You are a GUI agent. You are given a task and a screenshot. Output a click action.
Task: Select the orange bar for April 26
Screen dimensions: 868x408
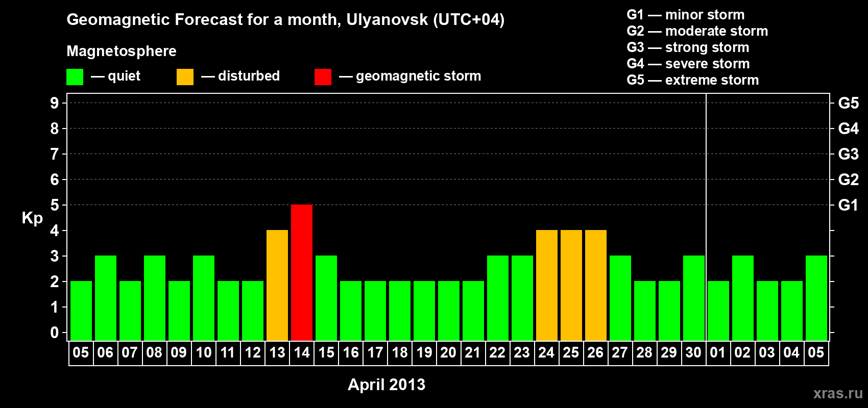596,286
